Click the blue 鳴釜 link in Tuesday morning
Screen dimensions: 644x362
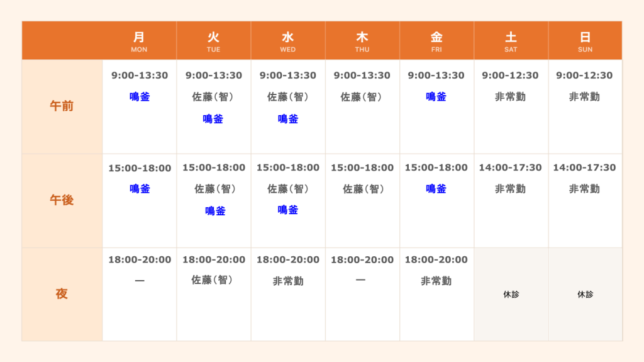[213, 119]
